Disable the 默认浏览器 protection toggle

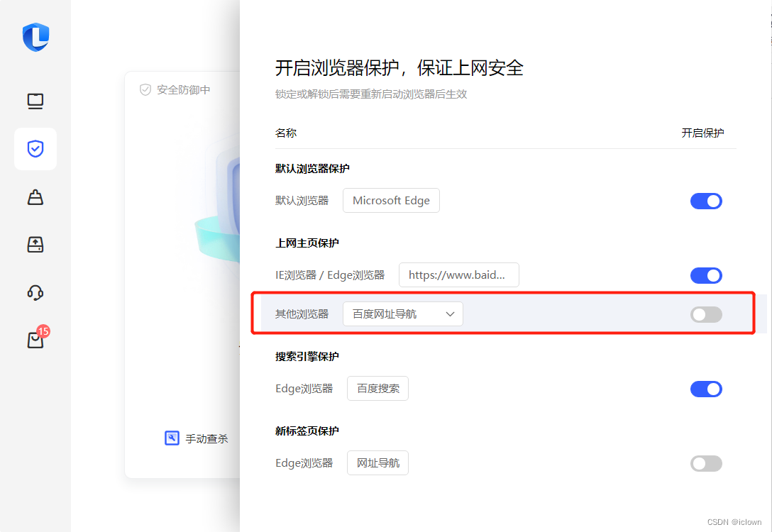click(x=706, y=201)
